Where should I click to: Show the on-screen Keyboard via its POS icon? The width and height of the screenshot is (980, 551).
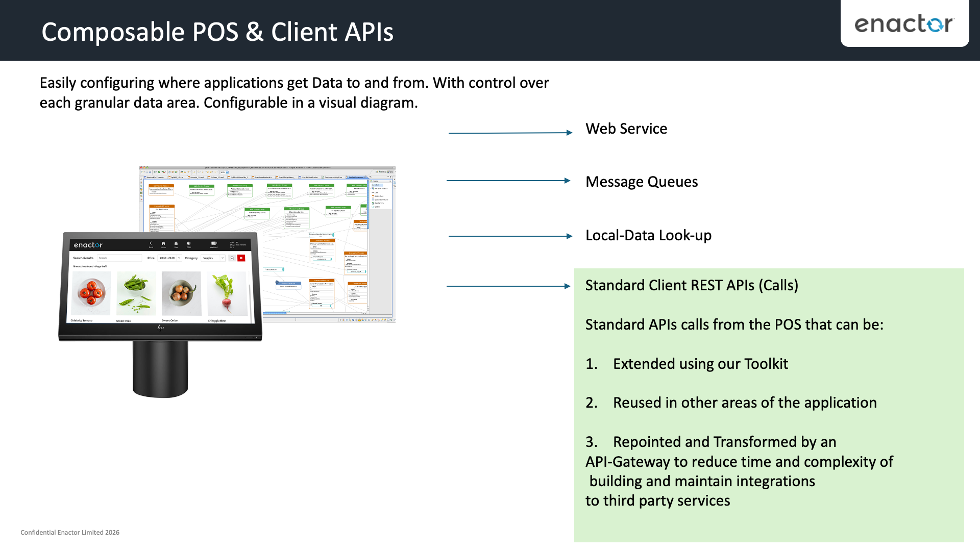click(x=214, y=243)
